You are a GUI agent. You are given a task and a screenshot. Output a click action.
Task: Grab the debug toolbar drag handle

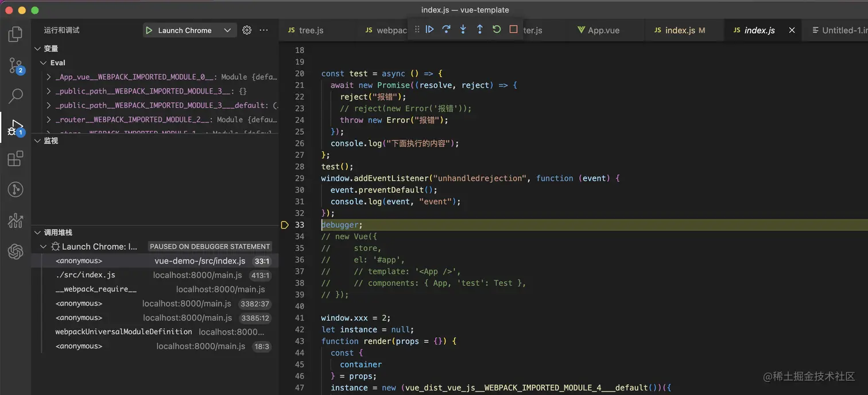click(417, 29)
